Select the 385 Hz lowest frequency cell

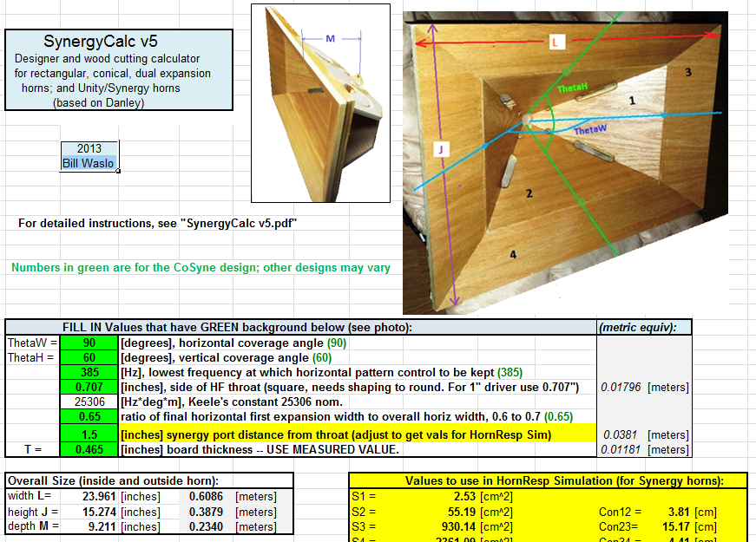(x=89, y=372)
